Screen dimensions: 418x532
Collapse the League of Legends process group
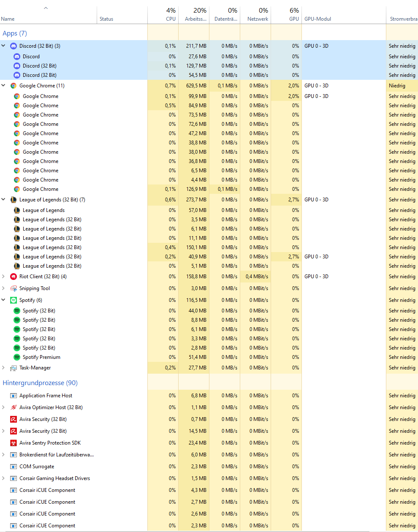(3, 199)
